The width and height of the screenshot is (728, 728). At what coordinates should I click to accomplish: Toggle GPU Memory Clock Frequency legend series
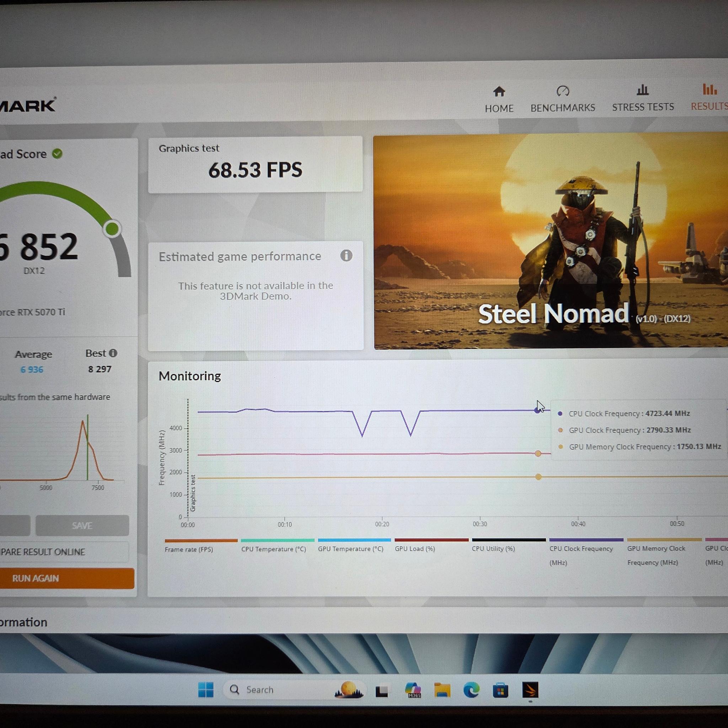click(664, 552)
